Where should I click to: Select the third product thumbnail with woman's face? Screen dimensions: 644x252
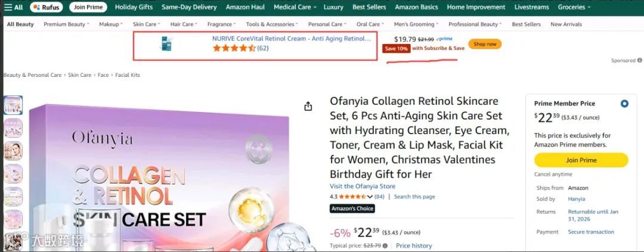tap(13, 151)
